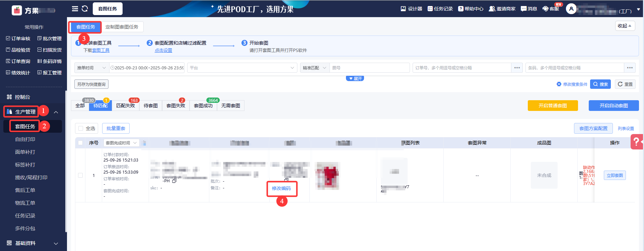Check the 全选 checkbox
644x251 pixels.
pos(81,128)
